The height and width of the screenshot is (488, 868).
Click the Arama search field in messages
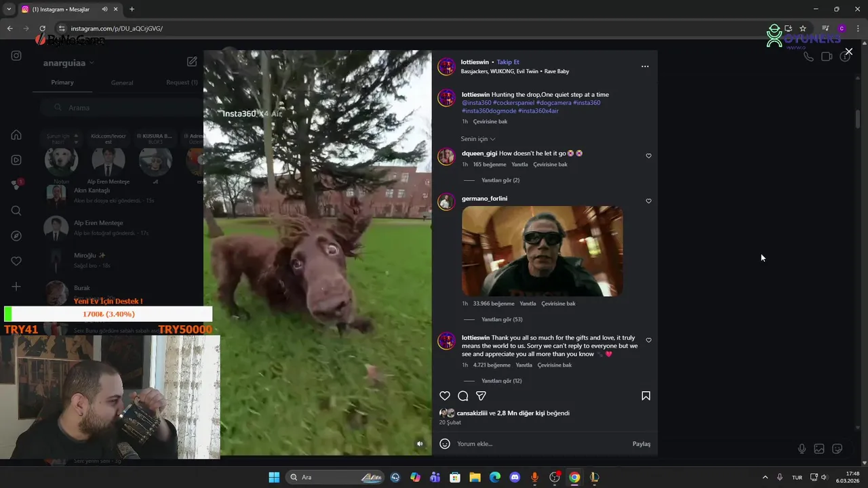click(x=121, y=108)
